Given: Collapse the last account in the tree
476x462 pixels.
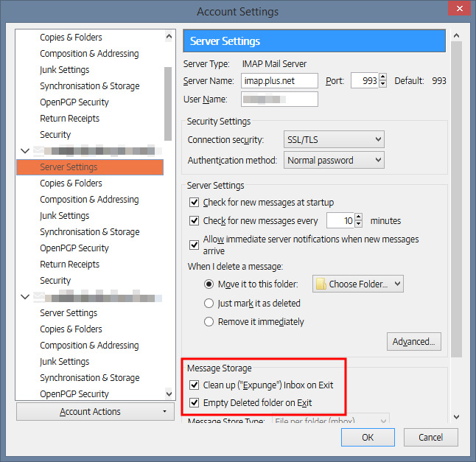Looking at the screenshot, I should tap(25, 296).
